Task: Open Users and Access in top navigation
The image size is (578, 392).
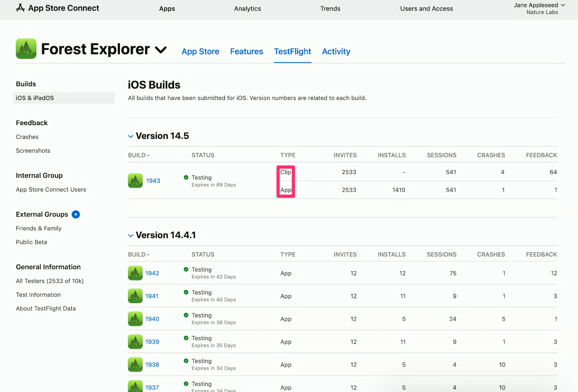Action: coord(427,8)
